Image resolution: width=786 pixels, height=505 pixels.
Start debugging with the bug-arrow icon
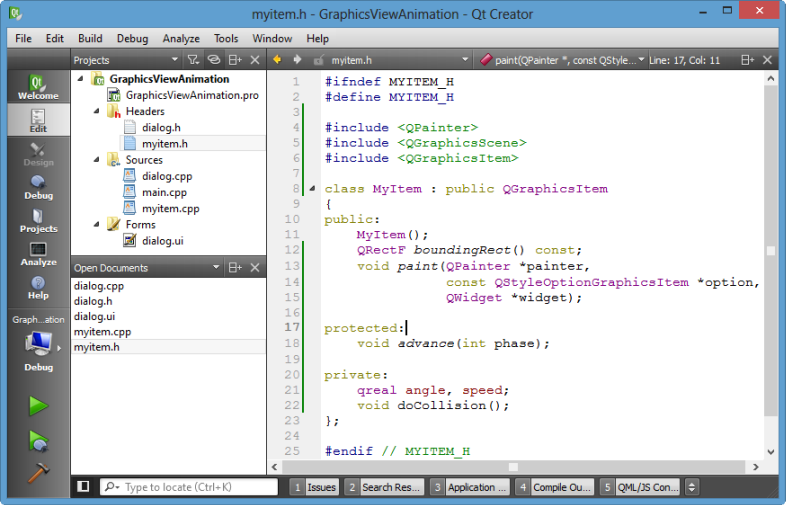click(38, 441)
